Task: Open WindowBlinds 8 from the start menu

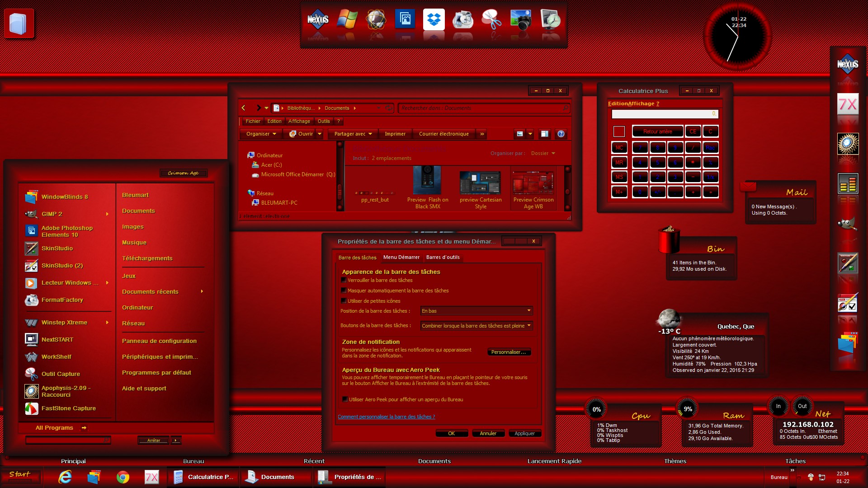Action: (65, 197)
